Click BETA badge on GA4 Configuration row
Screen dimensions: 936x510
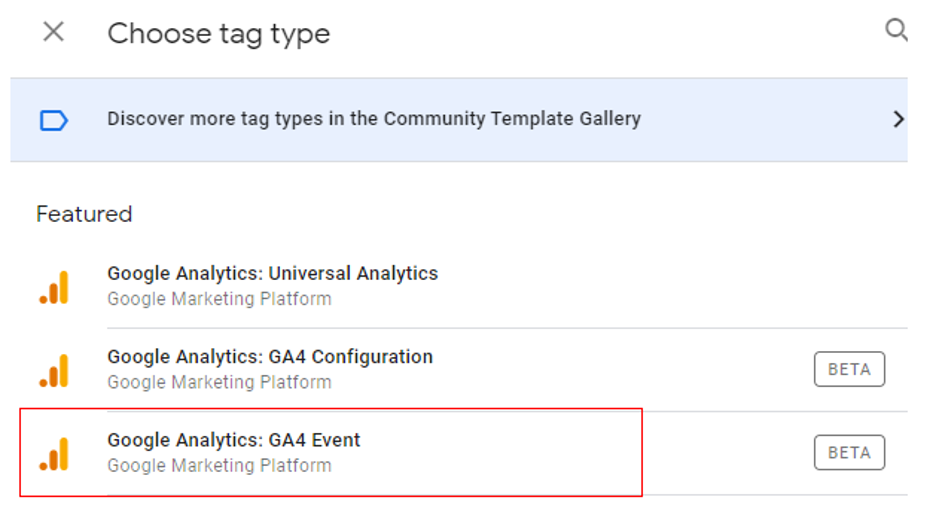coord(849,369)
